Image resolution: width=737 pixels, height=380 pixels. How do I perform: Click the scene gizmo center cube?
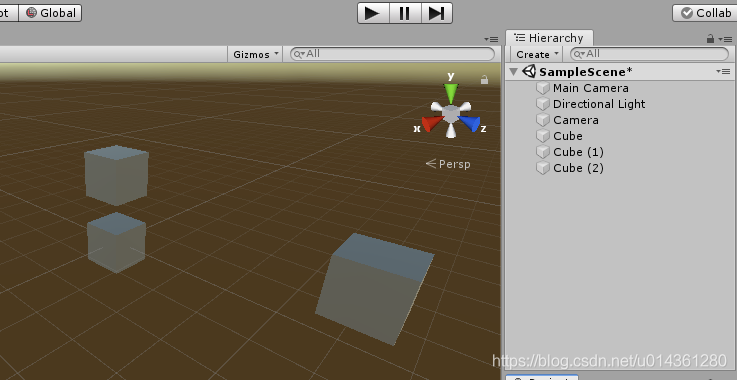click(x=451, y=114)
